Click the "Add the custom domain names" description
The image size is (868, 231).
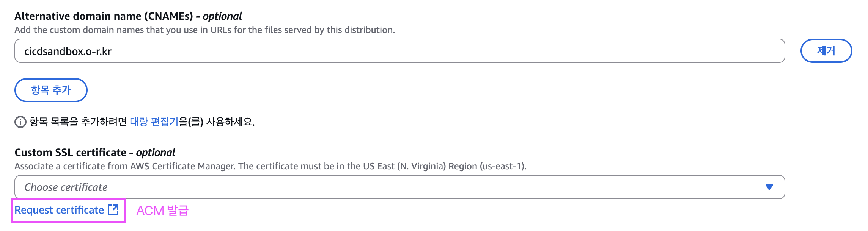(204, 30)
